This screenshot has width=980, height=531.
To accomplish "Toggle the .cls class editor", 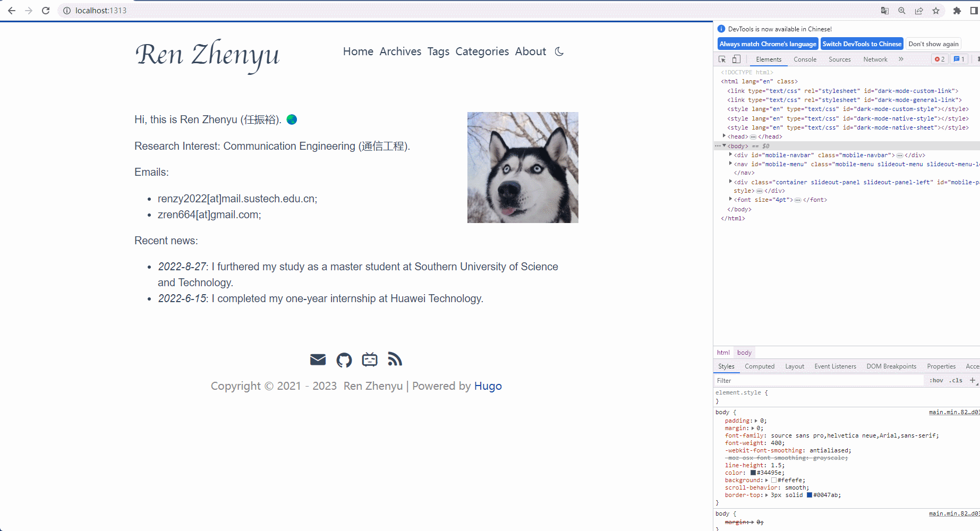I will pos(956,380).
